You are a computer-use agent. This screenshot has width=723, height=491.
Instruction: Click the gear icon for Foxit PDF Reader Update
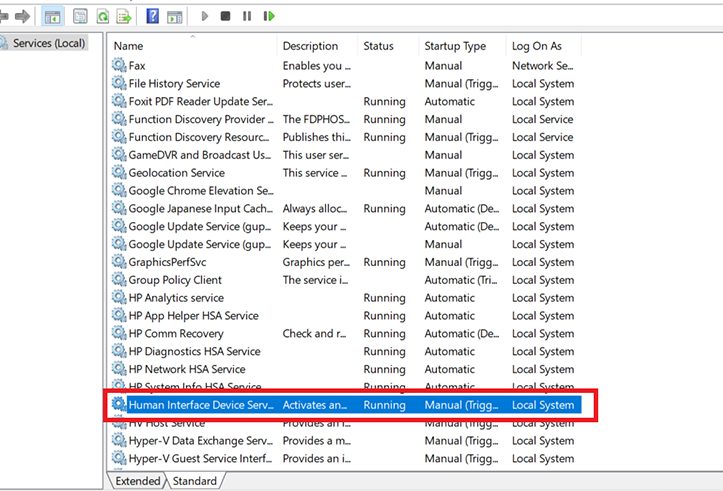coord(119,101)
